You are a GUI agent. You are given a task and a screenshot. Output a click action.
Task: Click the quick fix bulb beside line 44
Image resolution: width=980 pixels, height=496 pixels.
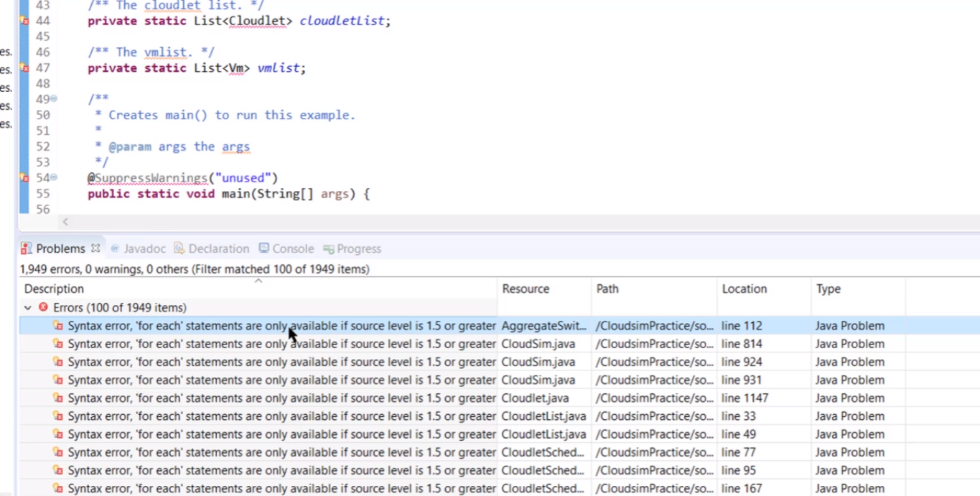pos(24,20)
